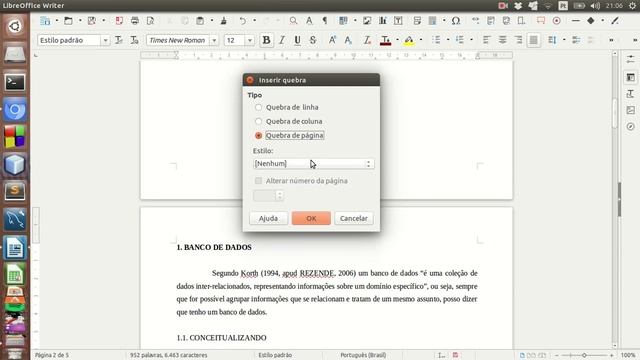
Task: Toggle Underline formatting icon
Action: point(297,40)
